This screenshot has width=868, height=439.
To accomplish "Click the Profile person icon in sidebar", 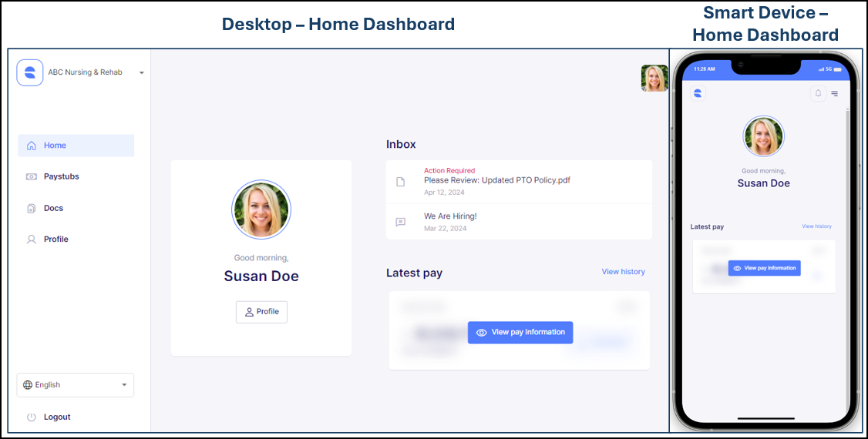I will point(32,240).
